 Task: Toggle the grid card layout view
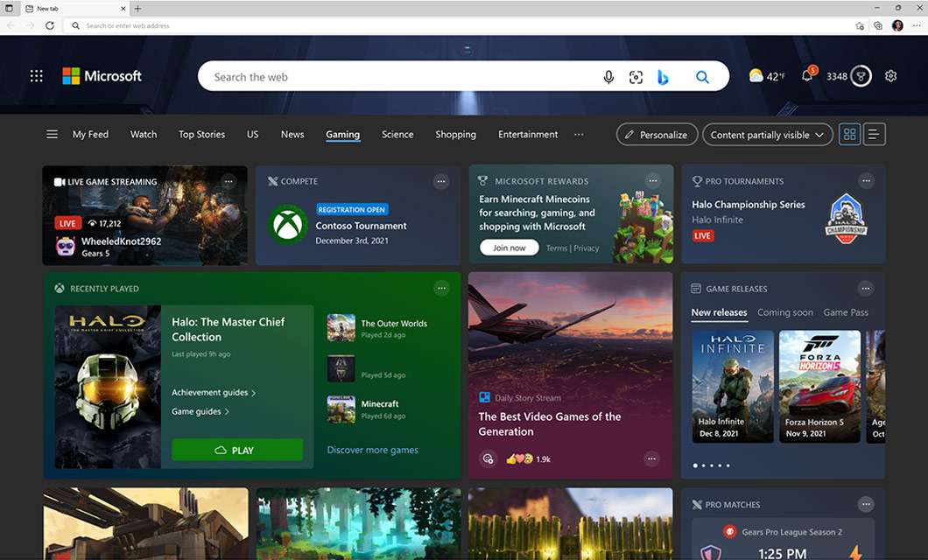849,134
